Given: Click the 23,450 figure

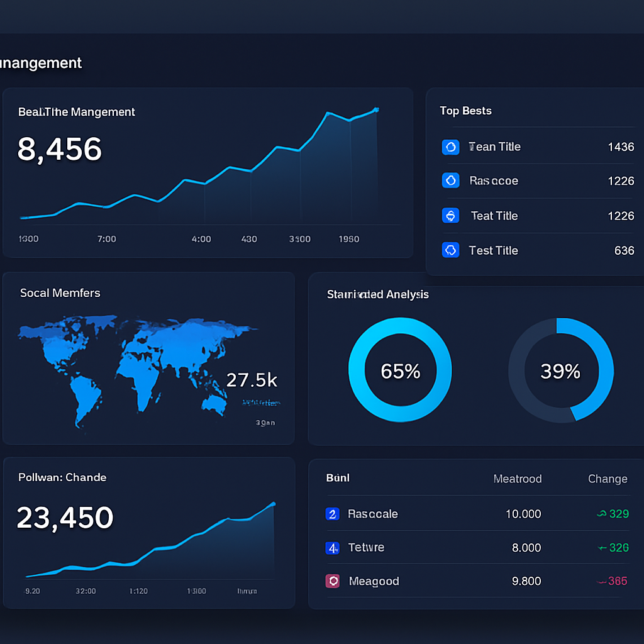Looking at the screenshot, I should 65,518.
